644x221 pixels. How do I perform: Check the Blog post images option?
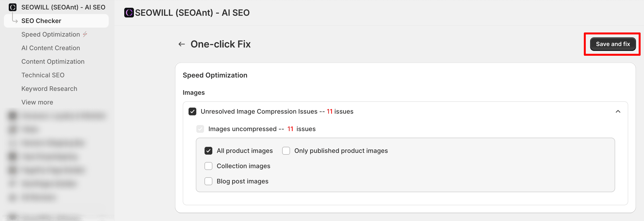click(208, 181)
